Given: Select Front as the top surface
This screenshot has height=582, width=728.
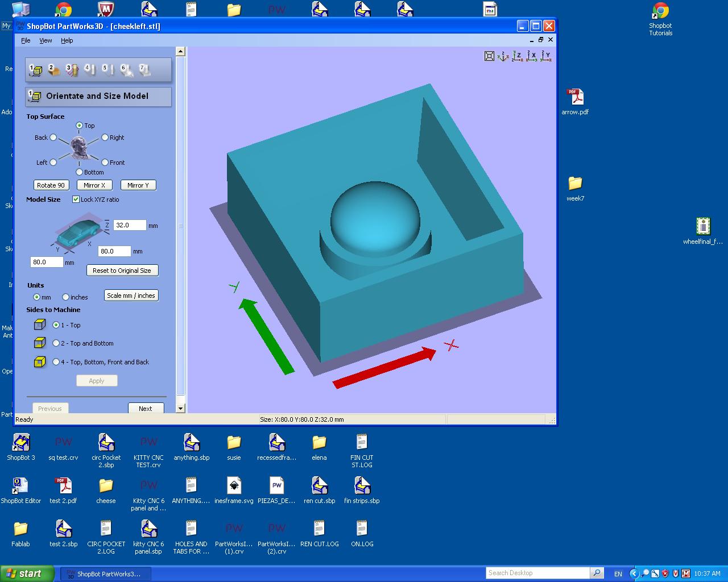Looking at the screenshot, I should tap(105, 163).
